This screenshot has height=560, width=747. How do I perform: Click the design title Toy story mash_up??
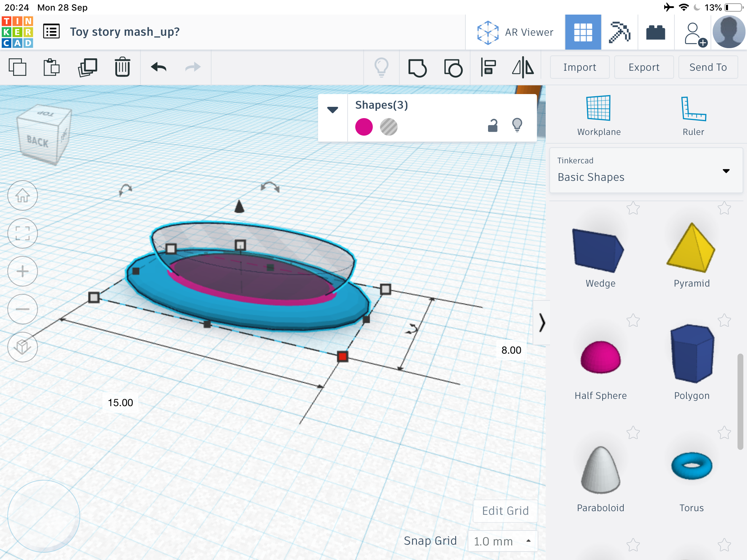(x=125, y=32)
